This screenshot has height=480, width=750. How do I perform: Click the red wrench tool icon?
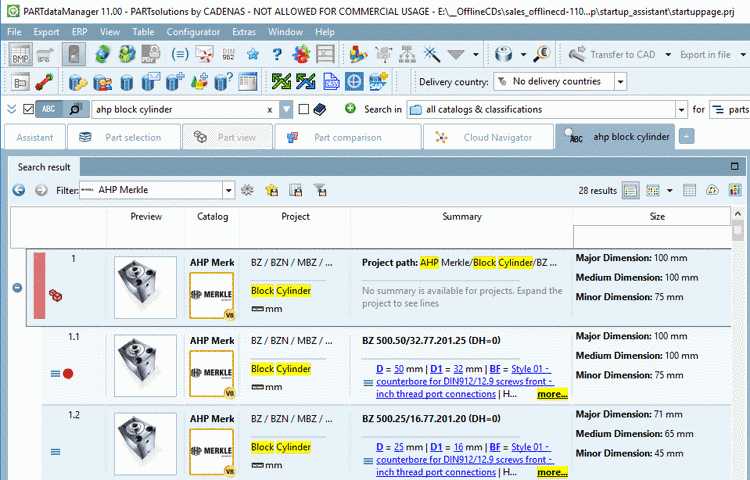[44, 82]
